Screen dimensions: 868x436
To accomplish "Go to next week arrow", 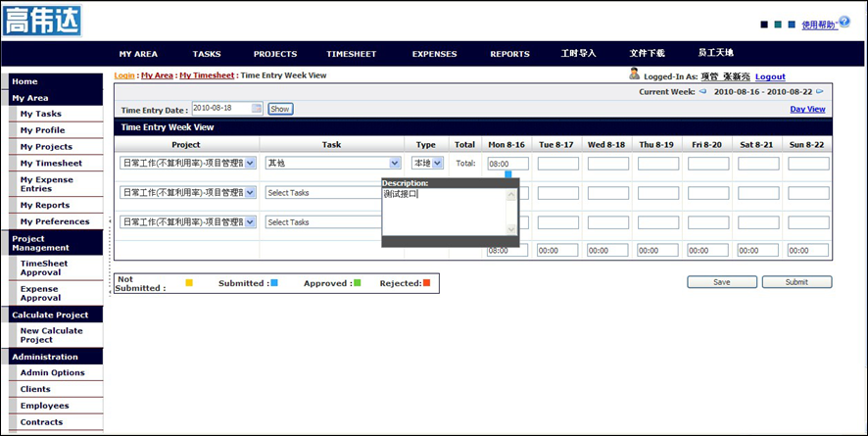I will 820,91.
